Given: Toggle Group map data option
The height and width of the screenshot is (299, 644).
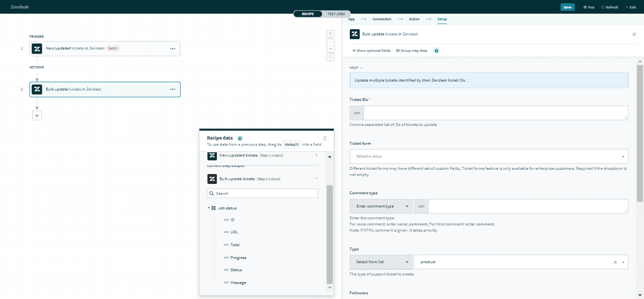Looking at the screenshot, I should point(412,51).
